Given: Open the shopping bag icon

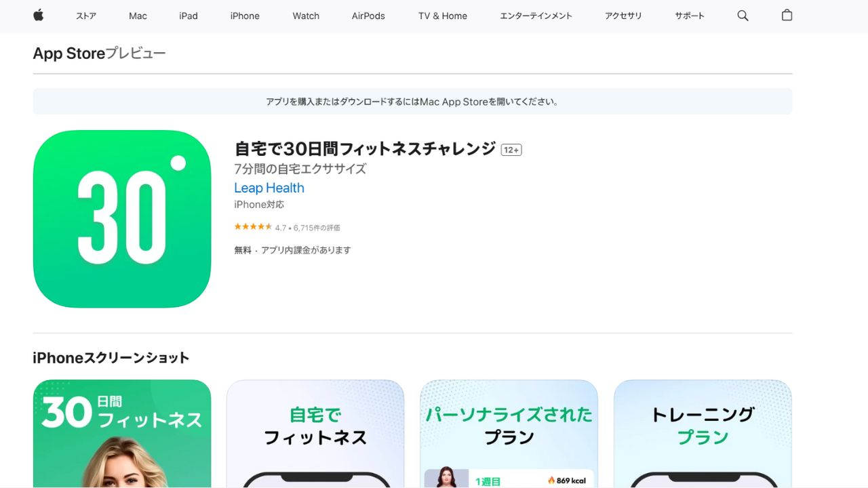Looking at the screenshot, I should [x=787, y=15].
